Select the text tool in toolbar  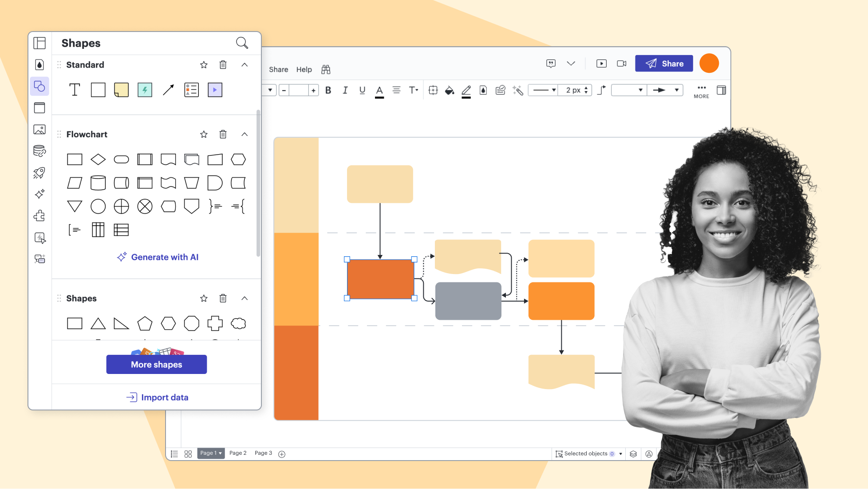[x=75, y=89]
